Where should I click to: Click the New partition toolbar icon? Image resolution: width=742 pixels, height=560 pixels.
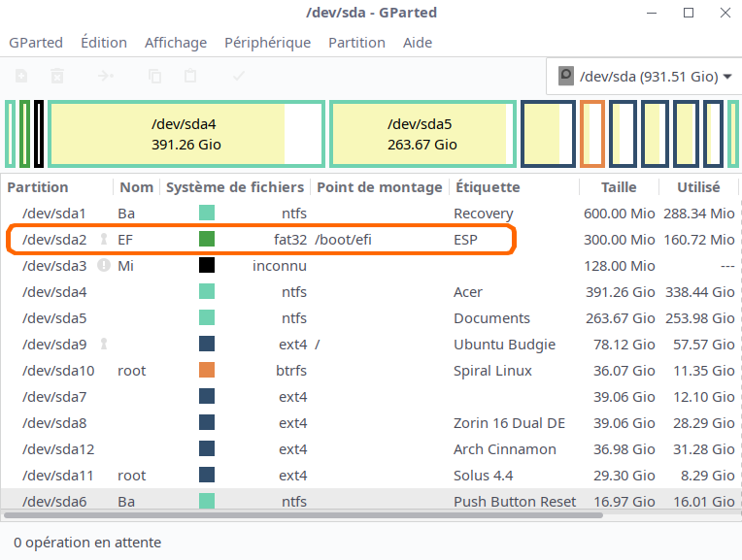[x=21, y=76]
